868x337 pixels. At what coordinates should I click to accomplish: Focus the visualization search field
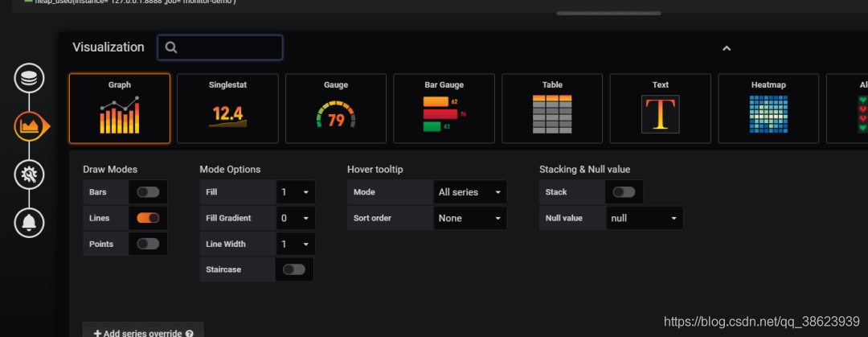220,47
